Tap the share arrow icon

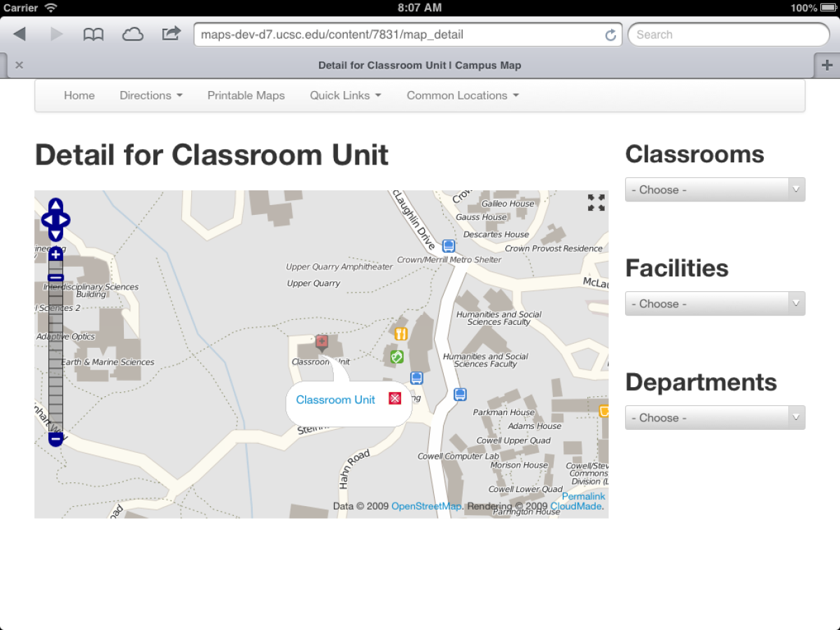[171, 34]
